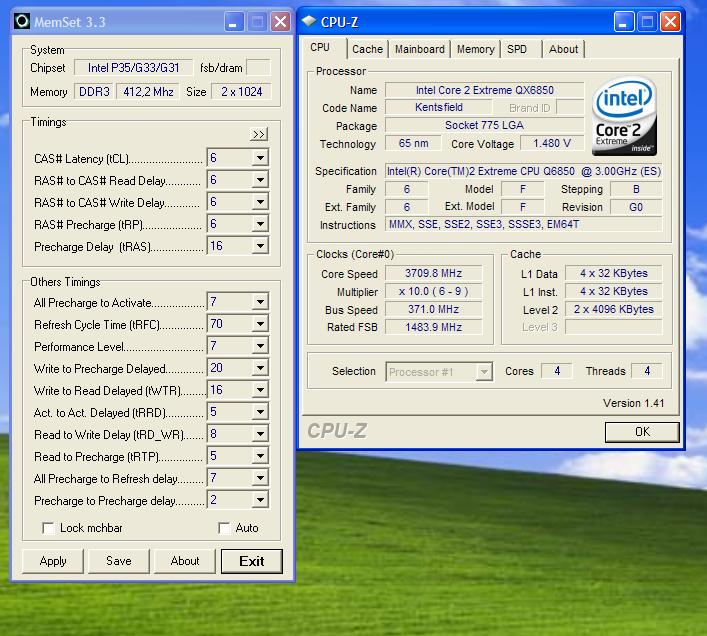Click the L1 Inst. 4 x 32 KBytes value
The height and width of the screenshot is (636, 707).
pyautogui.click(x=614, y=291)
